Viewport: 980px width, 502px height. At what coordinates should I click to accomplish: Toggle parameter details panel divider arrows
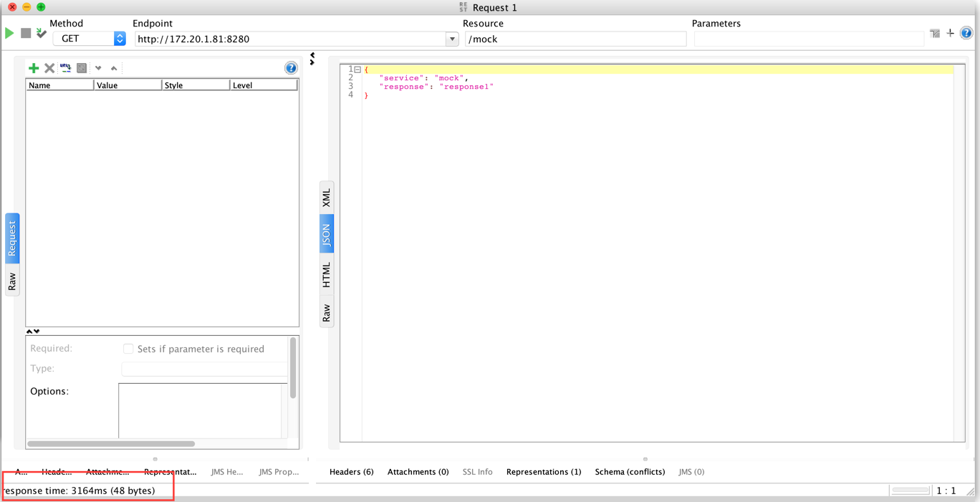(33, 332)
